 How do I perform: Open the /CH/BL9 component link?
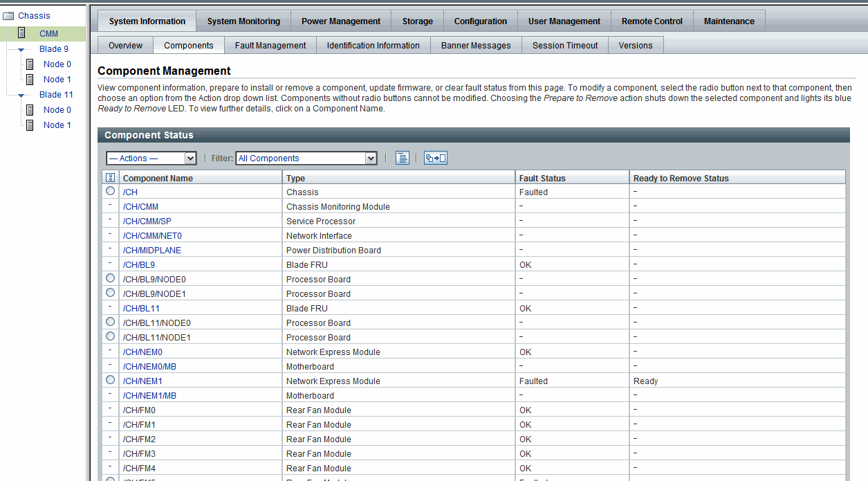click(x=139, y=265)
